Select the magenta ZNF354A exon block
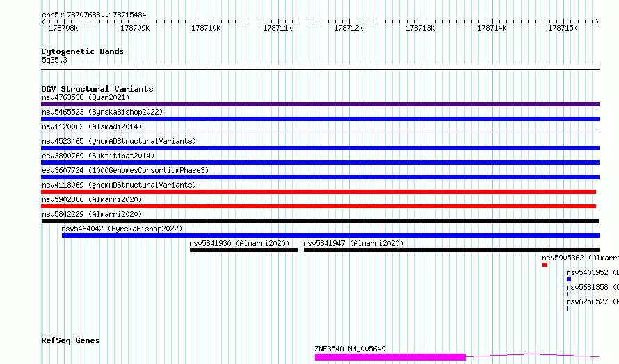 390,357
